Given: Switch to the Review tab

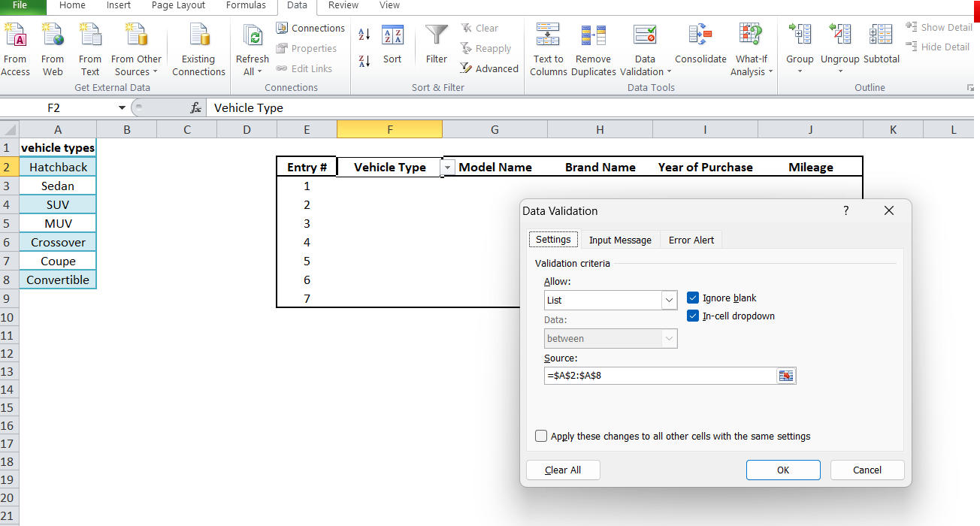Looking at the screenshot, I should [x=343, y=5].
